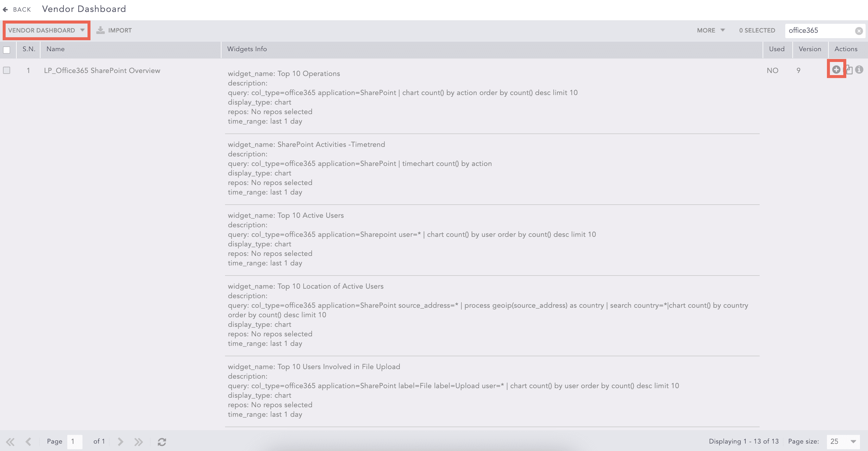Click the refresh icon in the pagination bar
This screenshot has width=868, height=451.
(x=162, y=441)
